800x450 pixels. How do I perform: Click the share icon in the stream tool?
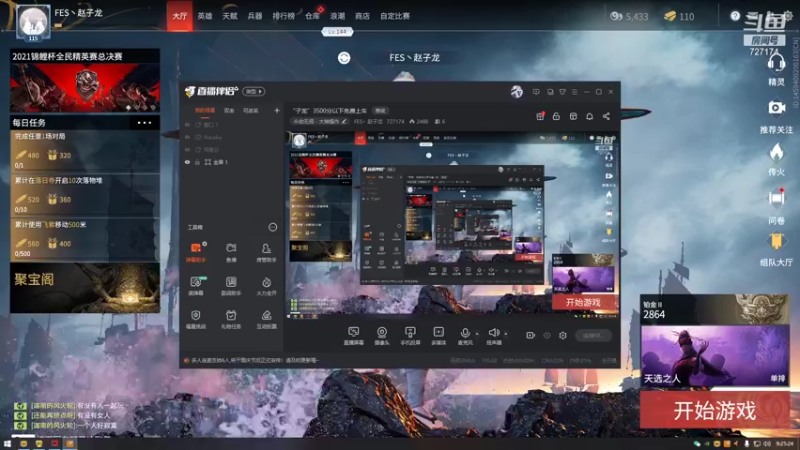606,116
